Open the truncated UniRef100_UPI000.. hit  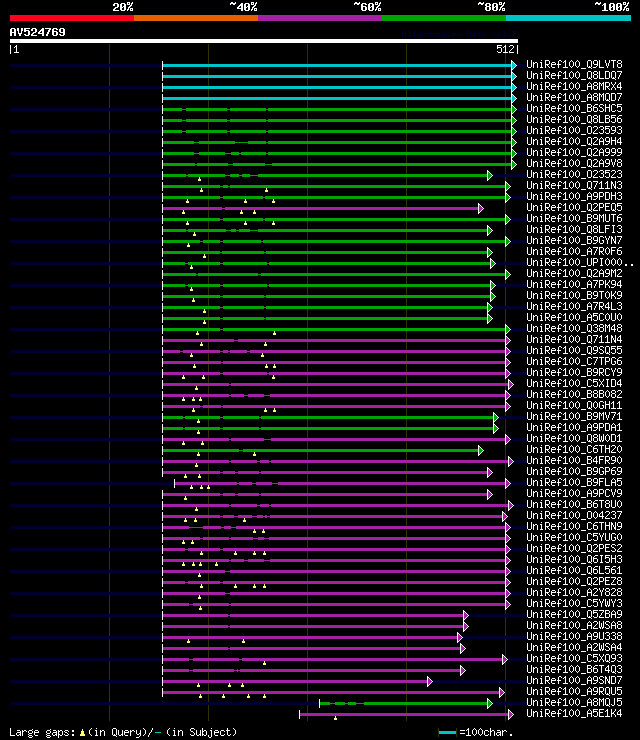(x=580, y=262)
